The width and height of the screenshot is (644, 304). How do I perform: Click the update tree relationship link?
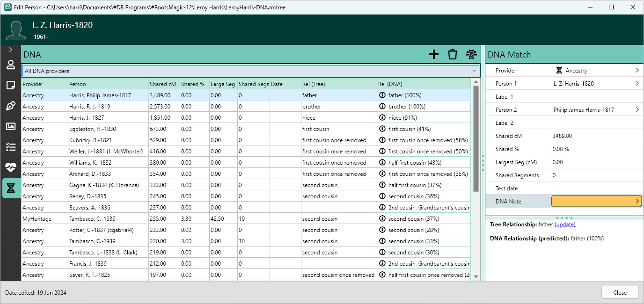(x=565, y=224)
